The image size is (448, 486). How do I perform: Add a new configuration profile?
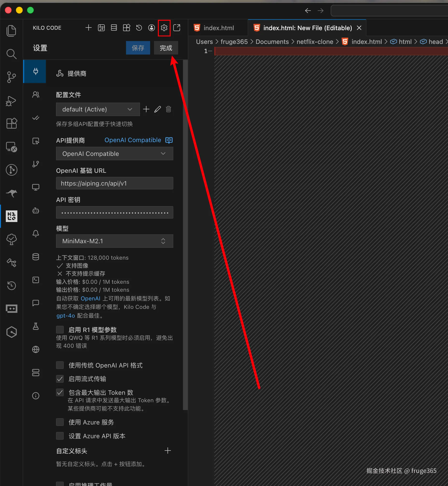tap(146, 109)
